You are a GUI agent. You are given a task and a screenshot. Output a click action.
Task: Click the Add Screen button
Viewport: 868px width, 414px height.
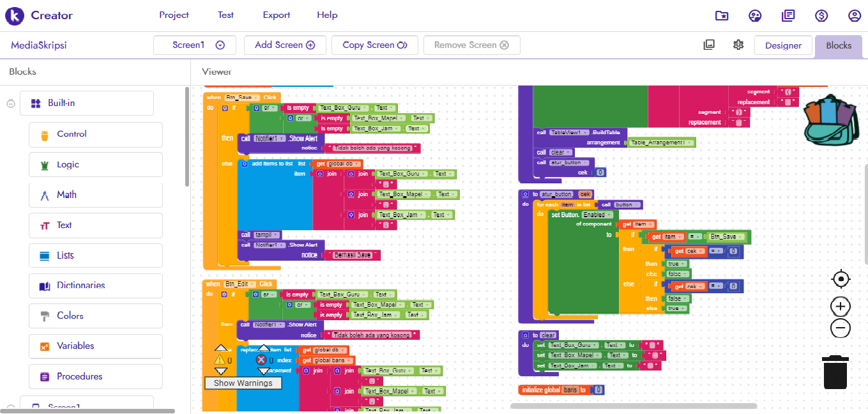285,45
